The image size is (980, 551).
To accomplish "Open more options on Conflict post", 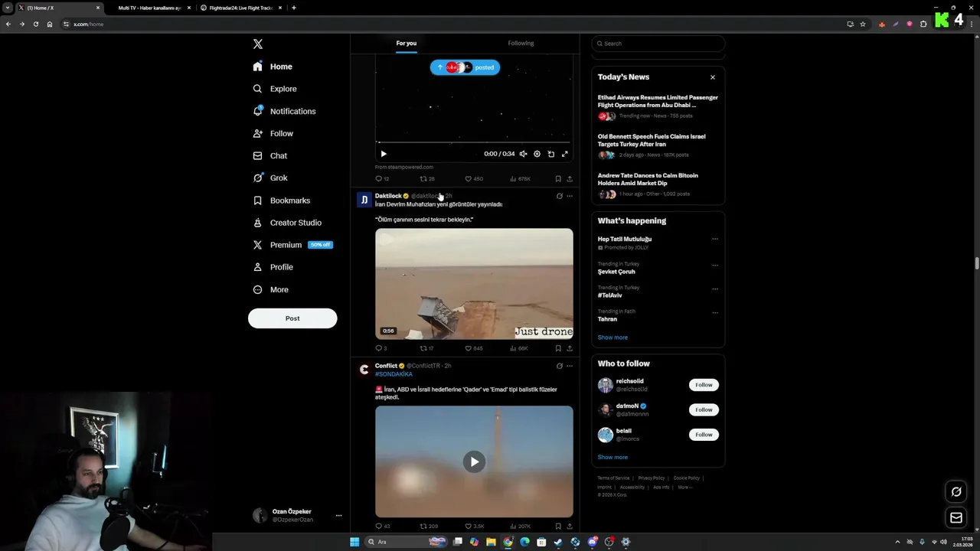I will (x=570, y=366).
